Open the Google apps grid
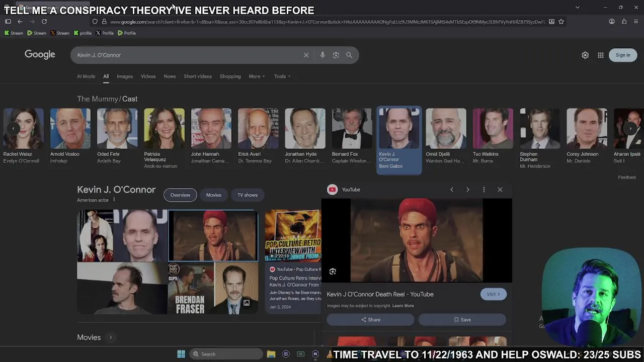The image size is (644, 362). (x=601, y=55)
